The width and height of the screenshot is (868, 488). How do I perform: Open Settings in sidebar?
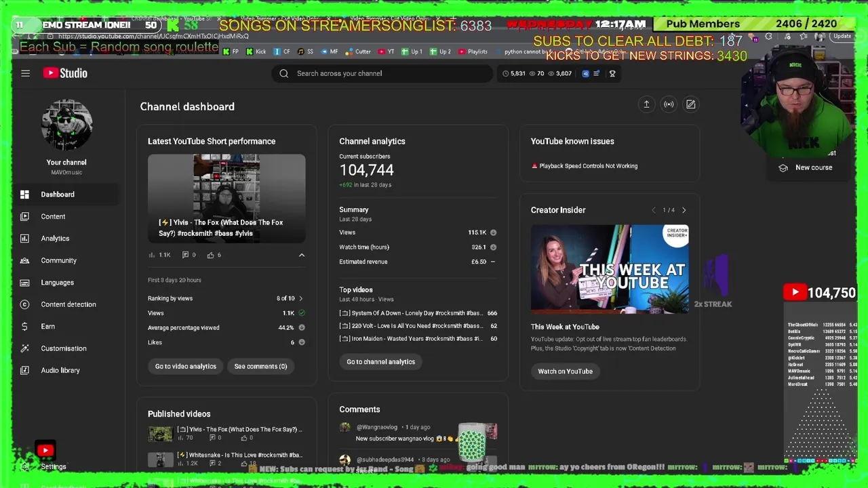(54, 466)
